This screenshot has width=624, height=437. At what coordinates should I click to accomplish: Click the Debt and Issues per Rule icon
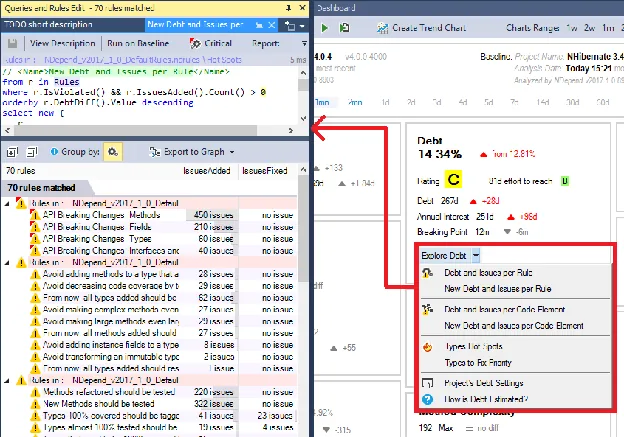point(427,273)
